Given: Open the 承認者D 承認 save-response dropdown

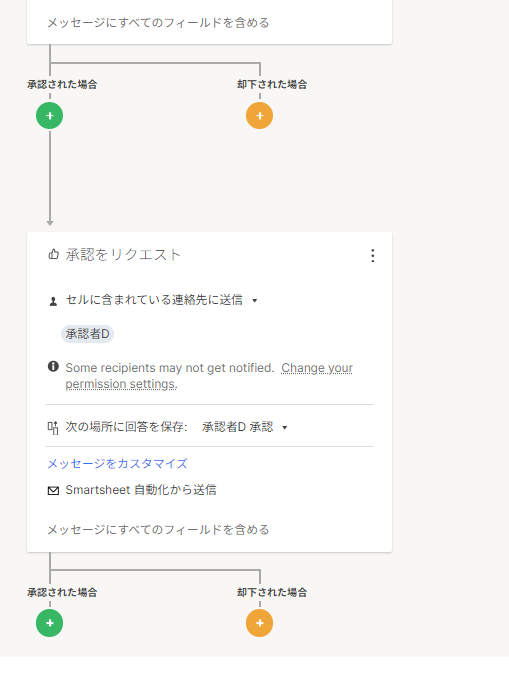Looking at the screenshot, I should (245, 427).
